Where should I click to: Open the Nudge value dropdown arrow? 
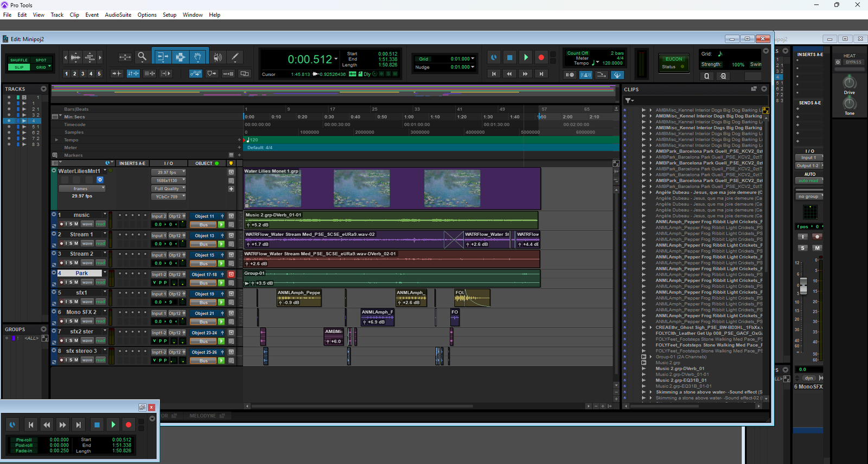473,67
